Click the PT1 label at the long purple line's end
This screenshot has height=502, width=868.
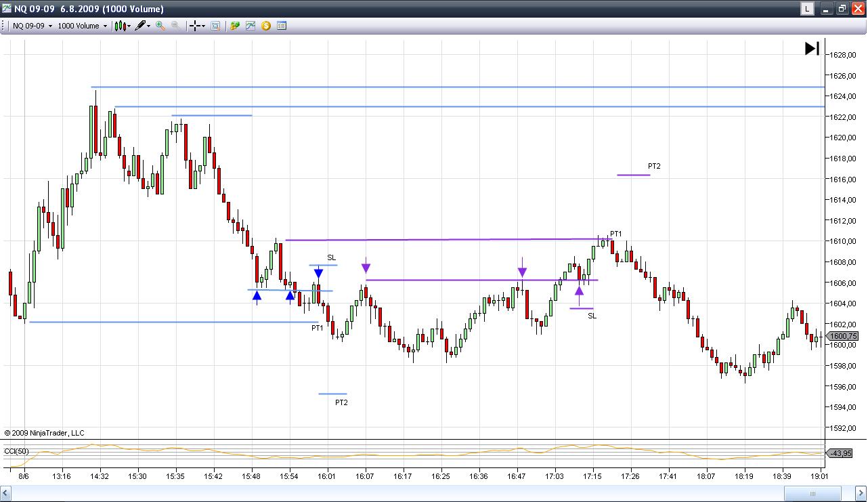click(x=615, y=234)
